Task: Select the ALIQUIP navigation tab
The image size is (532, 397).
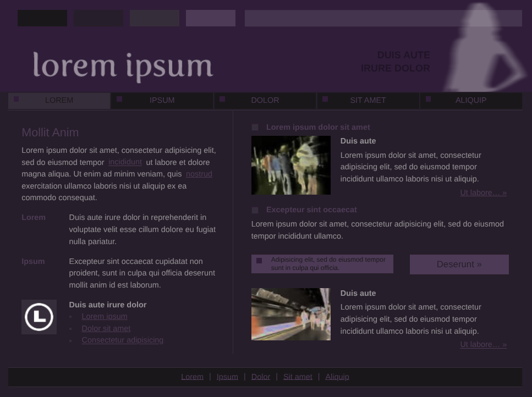Action: point(471,100)
